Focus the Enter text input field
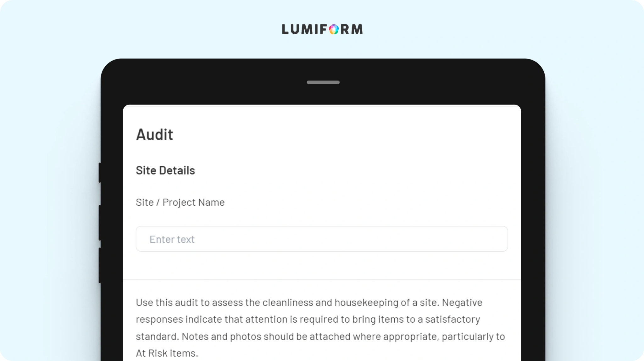Viewport: 644px width, 361px height. pos(322,239)
